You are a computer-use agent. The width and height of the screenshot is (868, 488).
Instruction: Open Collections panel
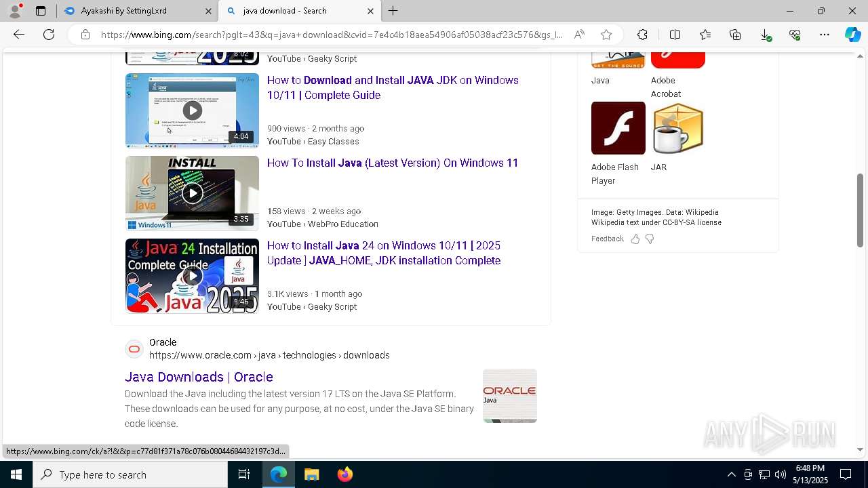click(x=735, y=35)
